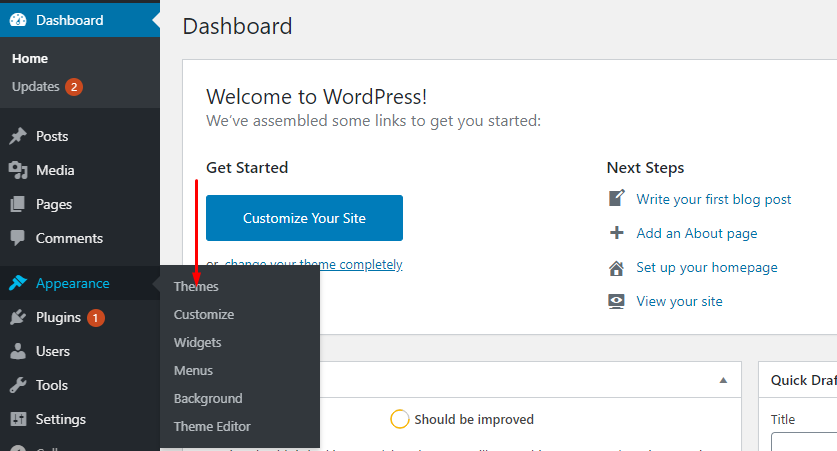Select Widgets from the Appearance flyout
The height and width of the screenshot is (451, 837).
click(x=198, y=343)
